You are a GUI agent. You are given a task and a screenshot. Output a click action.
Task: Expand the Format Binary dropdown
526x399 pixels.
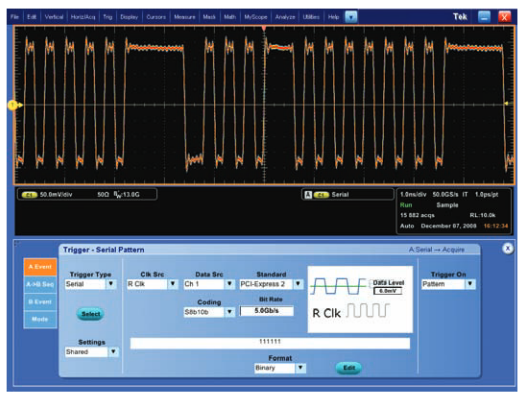click(x=301, y=368)
